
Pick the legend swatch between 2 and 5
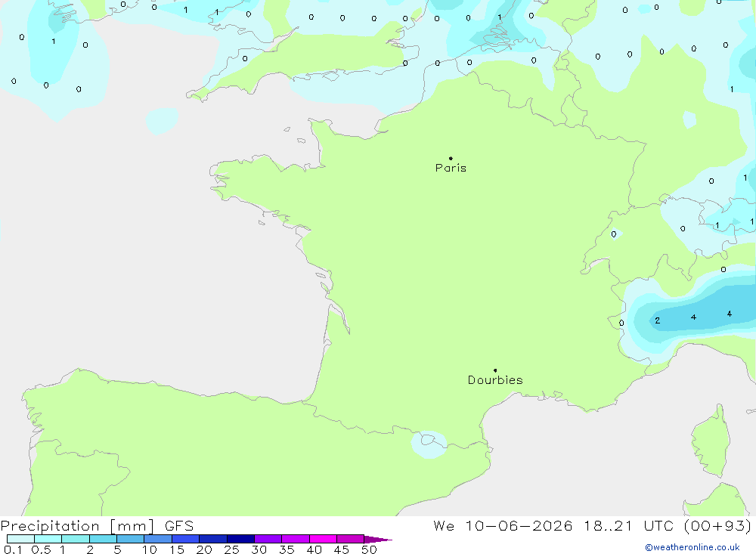click(x=103, y=539)
